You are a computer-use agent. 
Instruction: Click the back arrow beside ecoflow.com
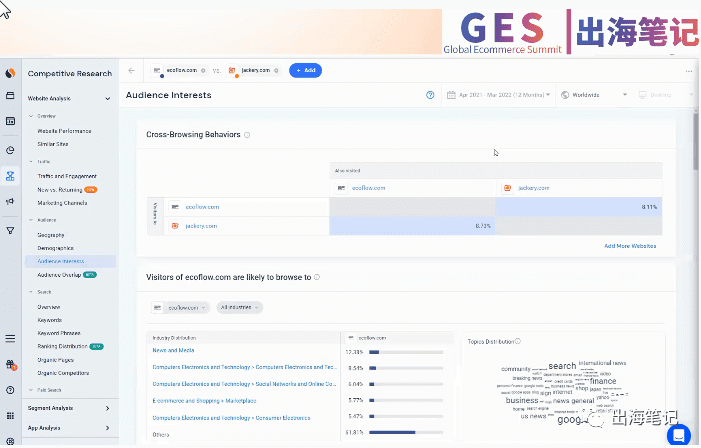tap(131, 70)
